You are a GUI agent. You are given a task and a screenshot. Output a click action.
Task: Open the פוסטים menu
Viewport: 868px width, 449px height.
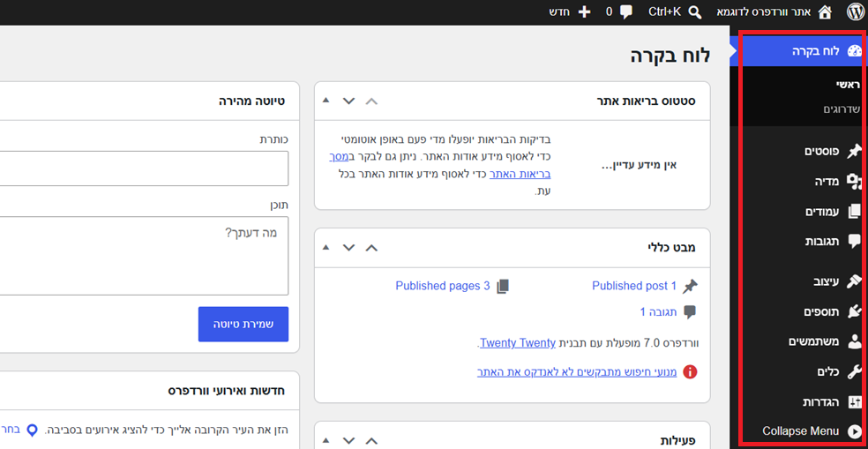[x=823, y=151]
